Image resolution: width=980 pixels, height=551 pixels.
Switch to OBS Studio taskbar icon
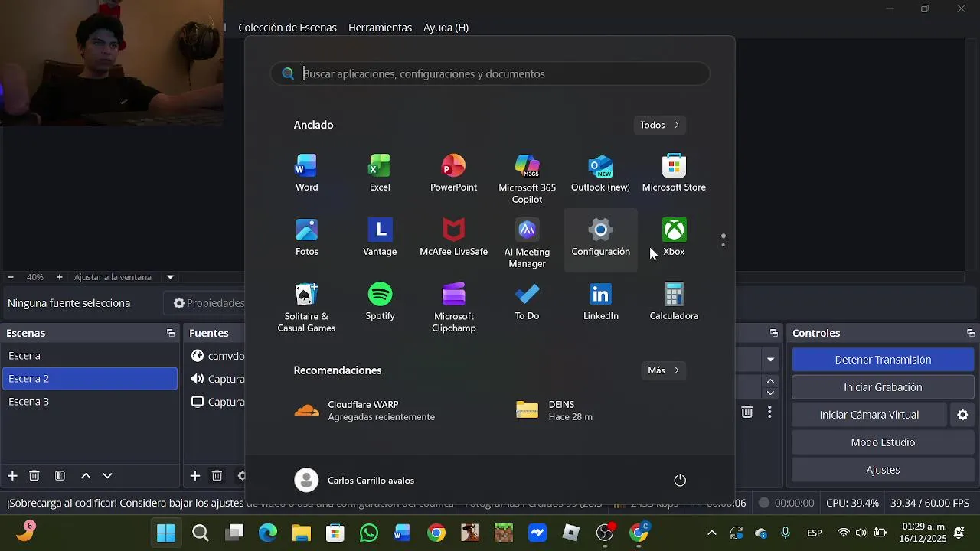(605, 533)
